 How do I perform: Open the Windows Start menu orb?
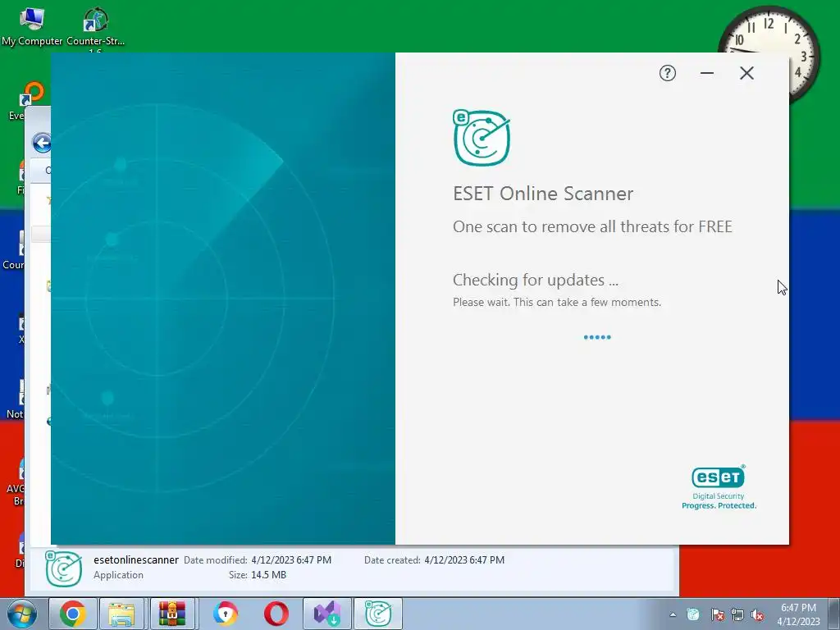[x=21, y=614]
